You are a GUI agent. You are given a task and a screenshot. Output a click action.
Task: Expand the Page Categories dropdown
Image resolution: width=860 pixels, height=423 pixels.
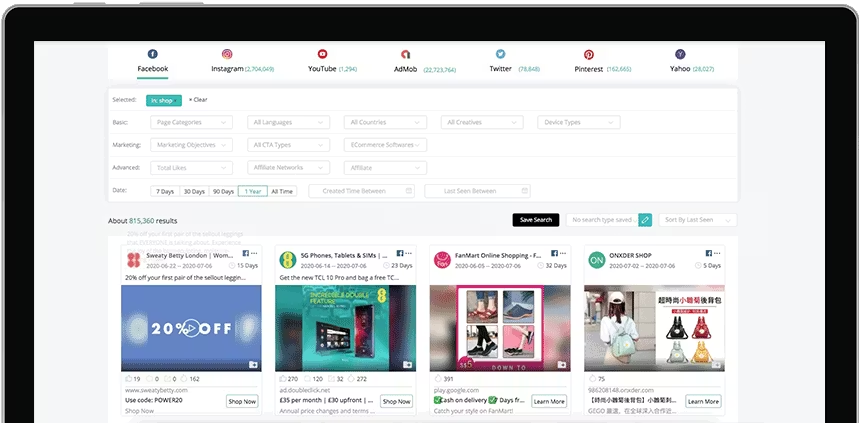click(192, 122)
